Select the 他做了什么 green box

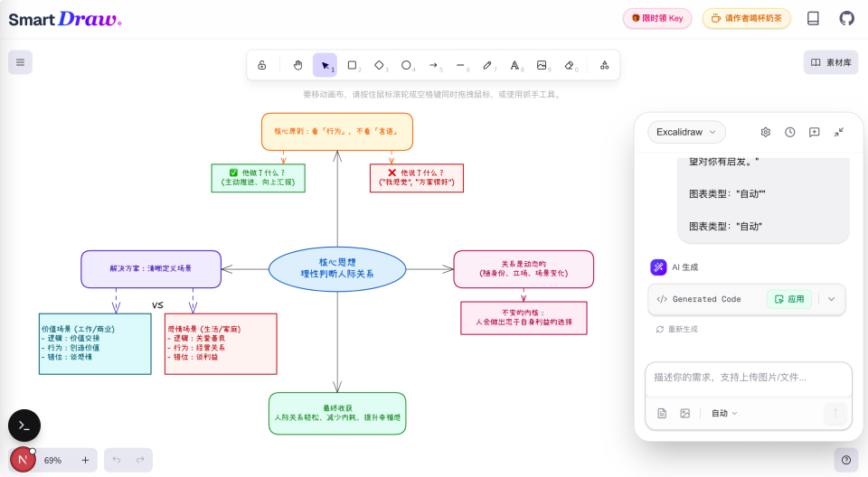pyautogui.click(x=258, y=178)
